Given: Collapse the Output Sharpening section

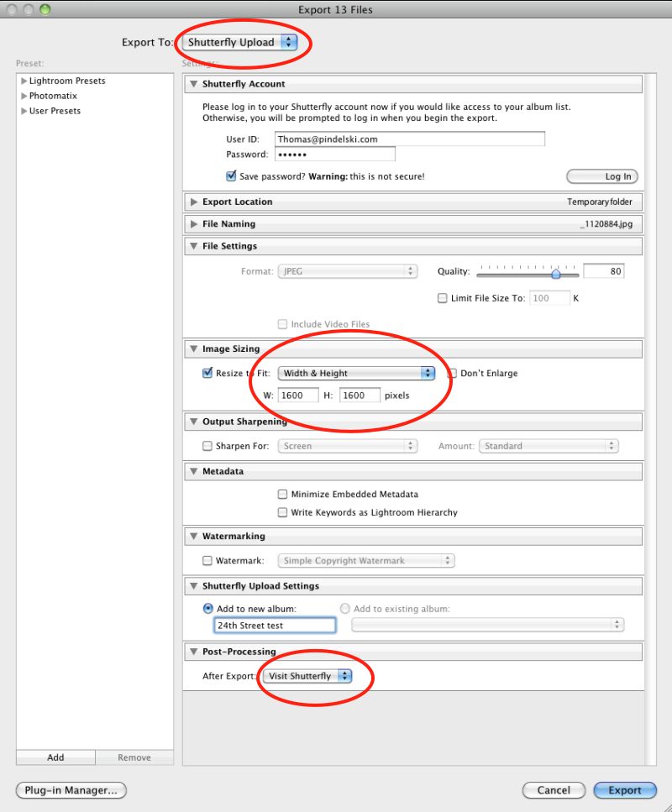Looking at the screenshot, I should [194, 422].
